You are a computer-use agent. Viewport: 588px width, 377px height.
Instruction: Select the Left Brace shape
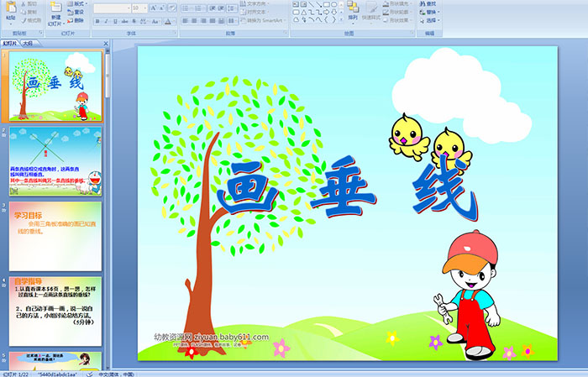coord(326,19)
